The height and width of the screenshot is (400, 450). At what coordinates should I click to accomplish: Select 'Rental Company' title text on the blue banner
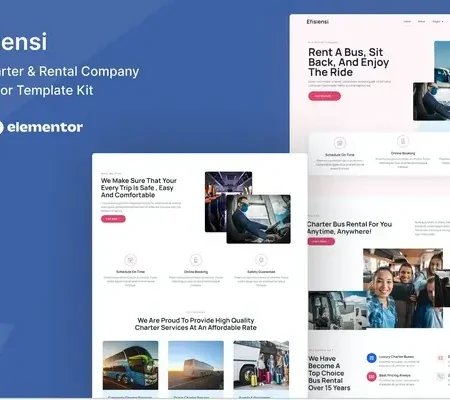[x=89, y=71]
